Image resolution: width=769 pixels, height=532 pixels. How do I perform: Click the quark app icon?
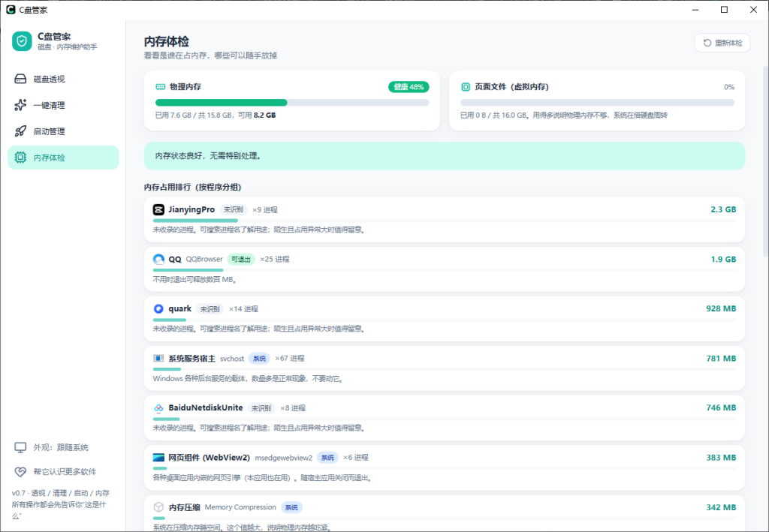point(158,308)
